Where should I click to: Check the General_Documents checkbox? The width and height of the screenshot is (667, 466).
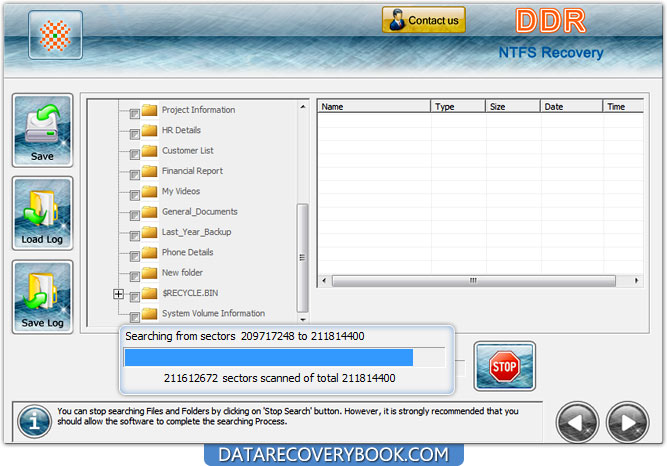coord(134,215)
